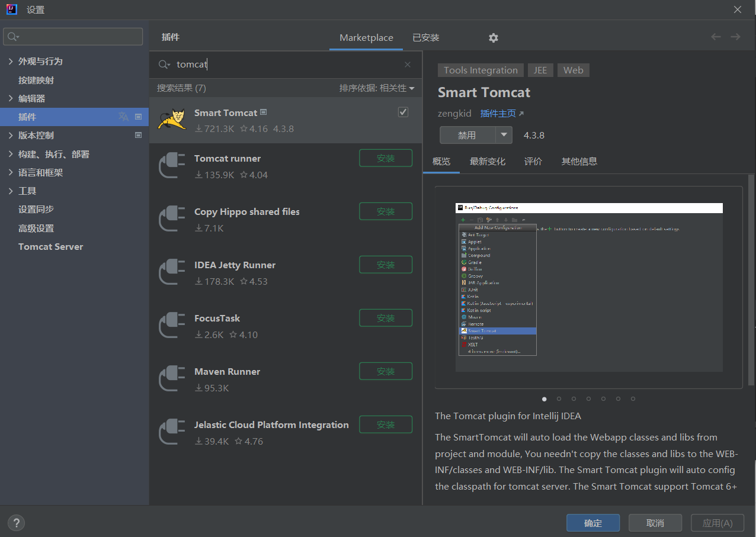
Task: Click the Smart Tomcat screenshot thumbnail
Action: [x=588, y=287]
